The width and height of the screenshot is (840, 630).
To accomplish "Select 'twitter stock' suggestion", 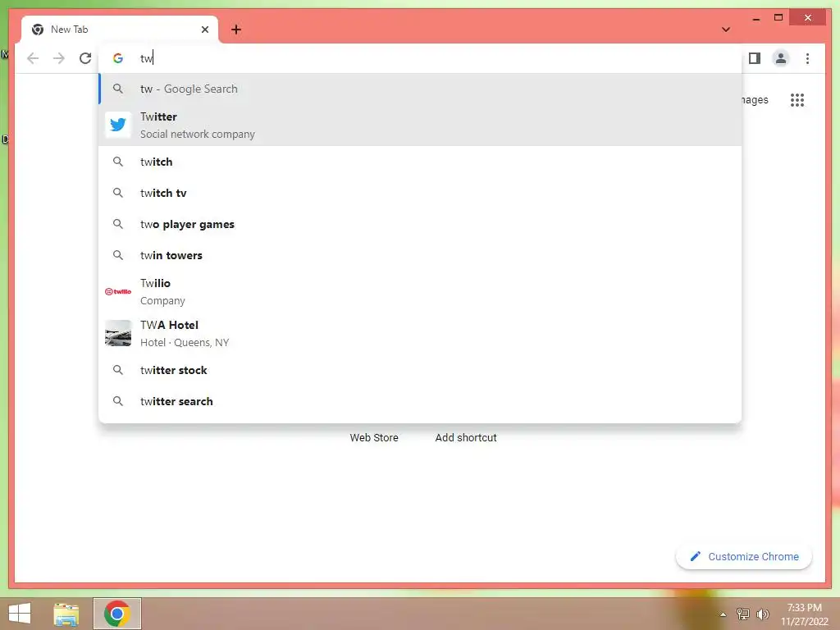I will 420,370.
